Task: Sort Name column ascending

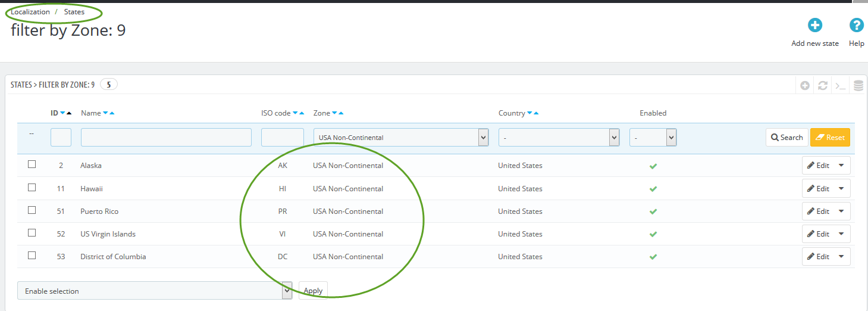Action: tap(112, 113)
